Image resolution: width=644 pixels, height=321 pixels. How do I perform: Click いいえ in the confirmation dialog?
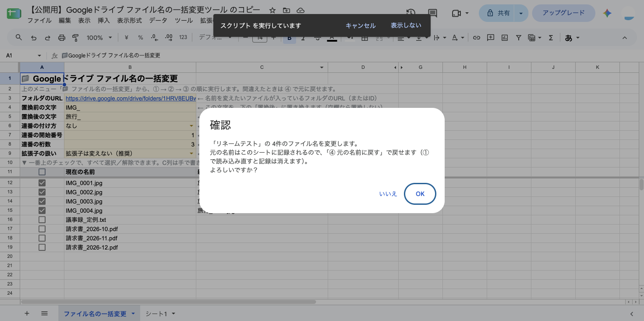click(388, 194)
